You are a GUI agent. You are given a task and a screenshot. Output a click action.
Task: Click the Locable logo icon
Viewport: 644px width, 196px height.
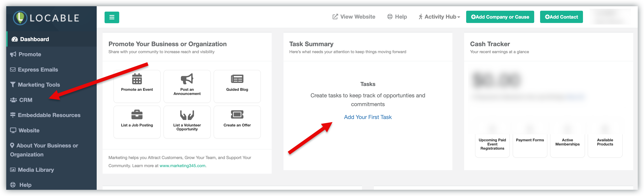pyautogui.click(x=20, y=18)
